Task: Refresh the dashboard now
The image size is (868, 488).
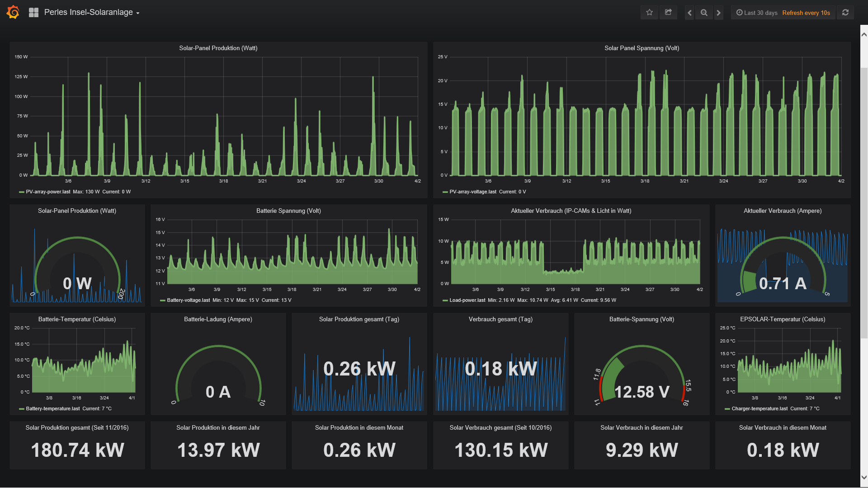Action: click(x=845, y=13)
